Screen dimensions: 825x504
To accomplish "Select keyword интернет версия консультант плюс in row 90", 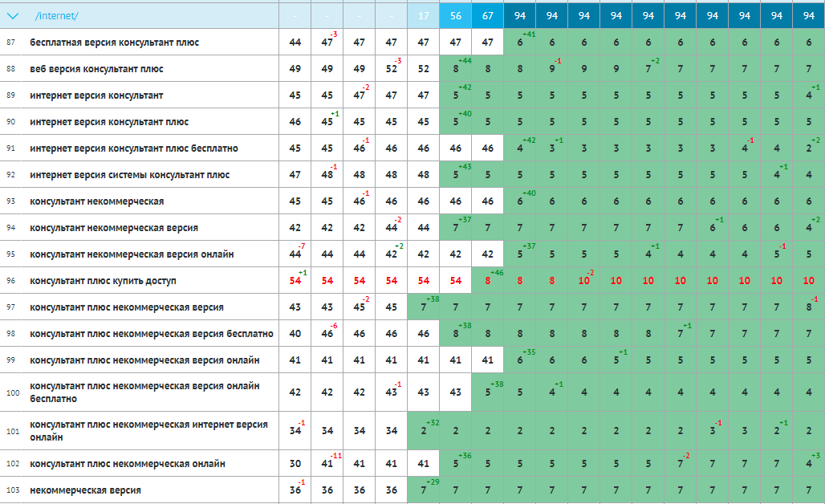I will click(x=109, y=122).
